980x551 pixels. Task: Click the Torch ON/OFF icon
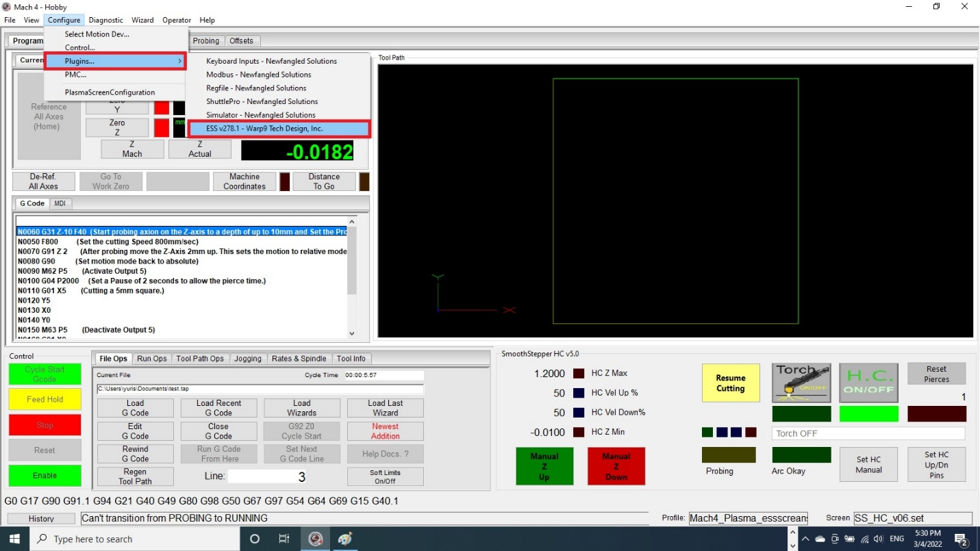pos(801,383)
